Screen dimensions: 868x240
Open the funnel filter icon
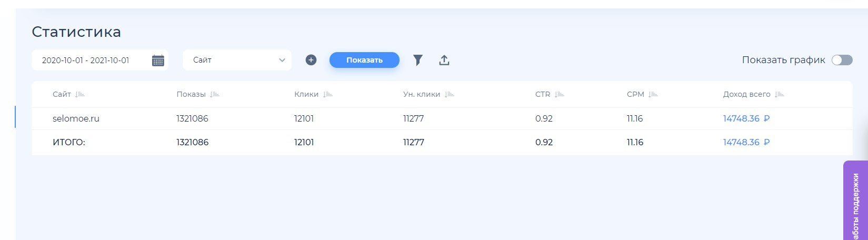(417, 60)
